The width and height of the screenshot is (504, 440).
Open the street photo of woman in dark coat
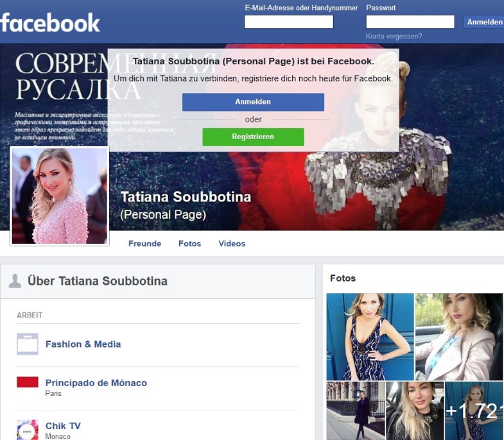coord(356,410)
